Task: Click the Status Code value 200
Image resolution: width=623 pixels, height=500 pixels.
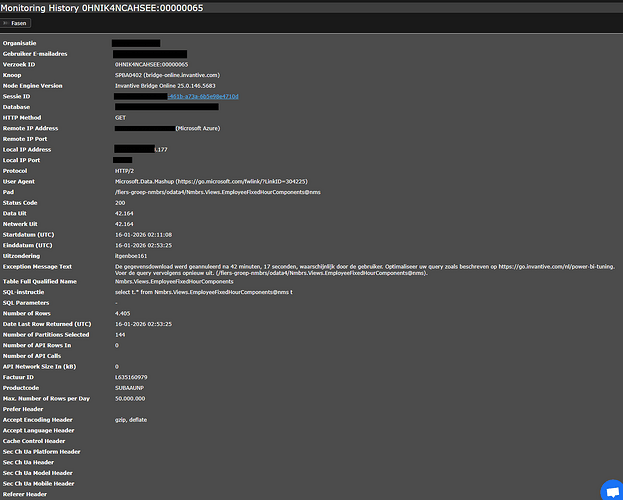Action: [120, 203]
